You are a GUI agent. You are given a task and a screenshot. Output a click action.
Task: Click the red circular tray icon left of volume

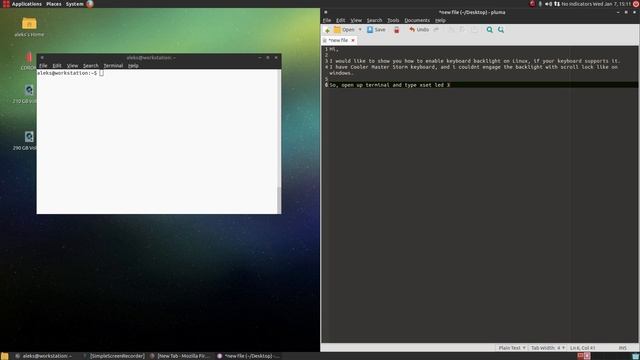point(532,4)
